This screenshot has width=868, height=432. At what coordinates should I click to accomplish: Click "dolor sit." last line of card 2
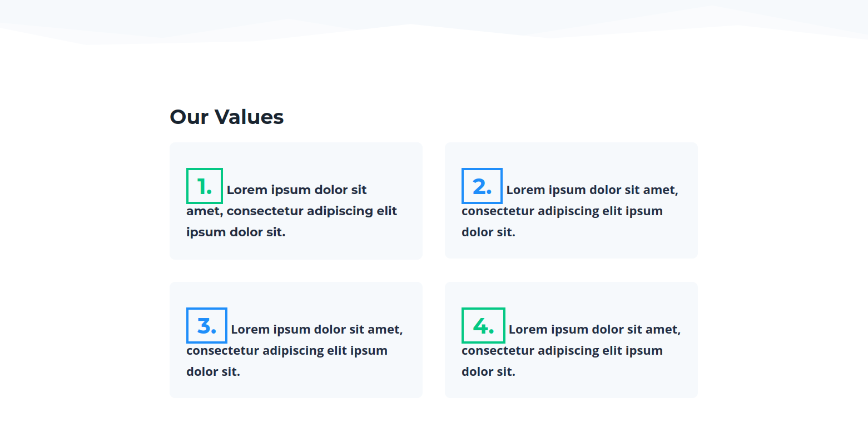489,232
